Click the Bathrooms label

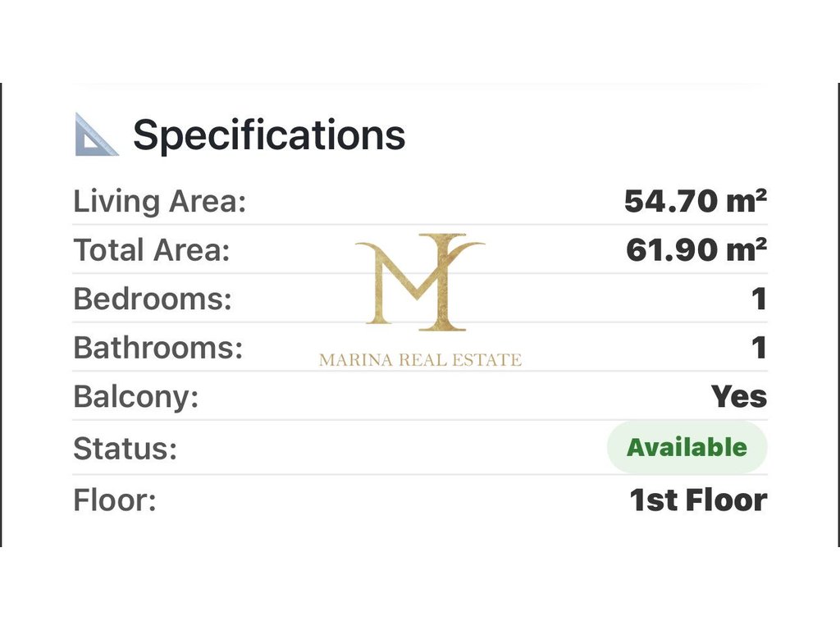pos(158,348)
